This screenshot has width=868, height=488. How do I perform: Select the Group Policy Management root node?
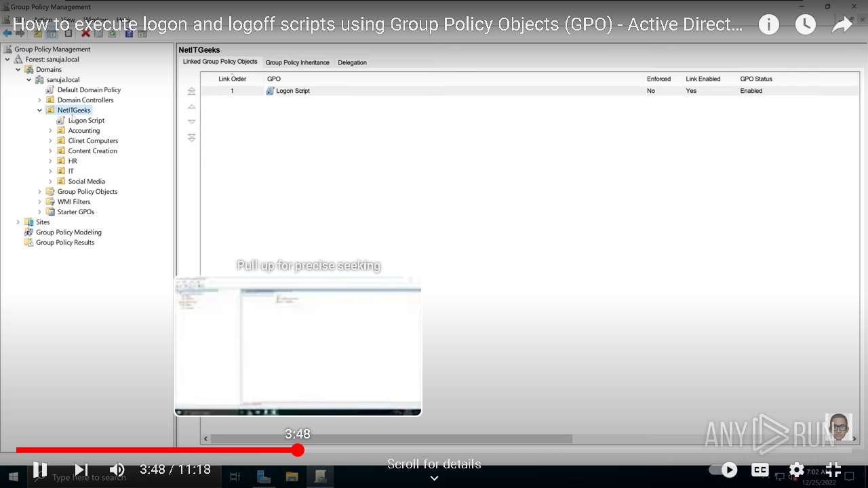click(52, 49)
